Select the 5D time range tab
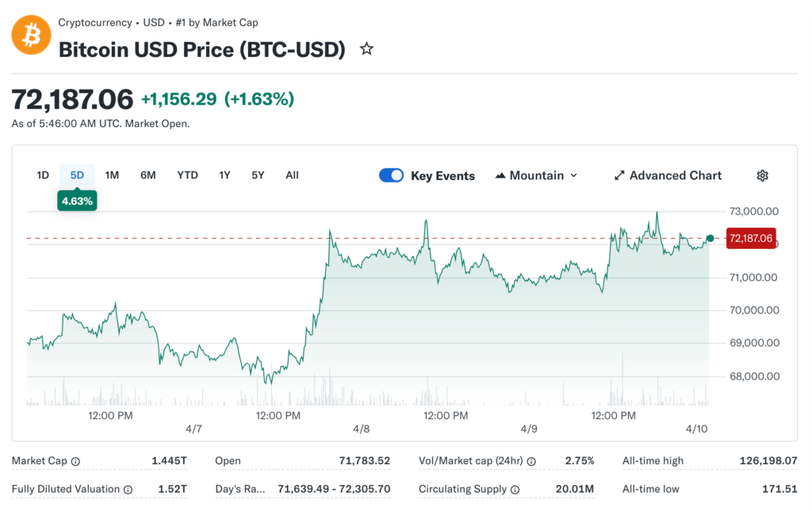 (77, 175)
